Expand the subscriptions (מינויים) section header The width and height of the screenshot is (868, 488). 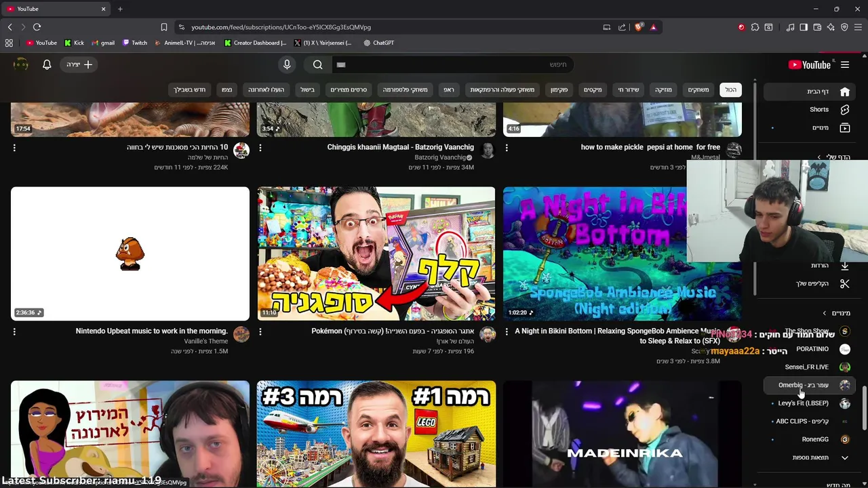pyautogui.click(x=836, y=313)
